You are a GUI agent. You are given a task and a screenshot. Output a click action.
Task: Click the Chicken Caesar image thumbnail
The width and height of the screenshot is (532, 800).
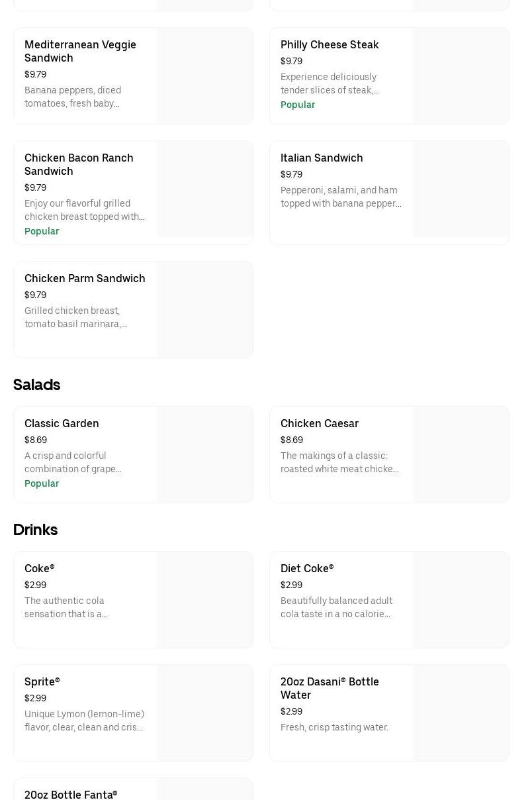pyautogui.click(x=461, y=455)
